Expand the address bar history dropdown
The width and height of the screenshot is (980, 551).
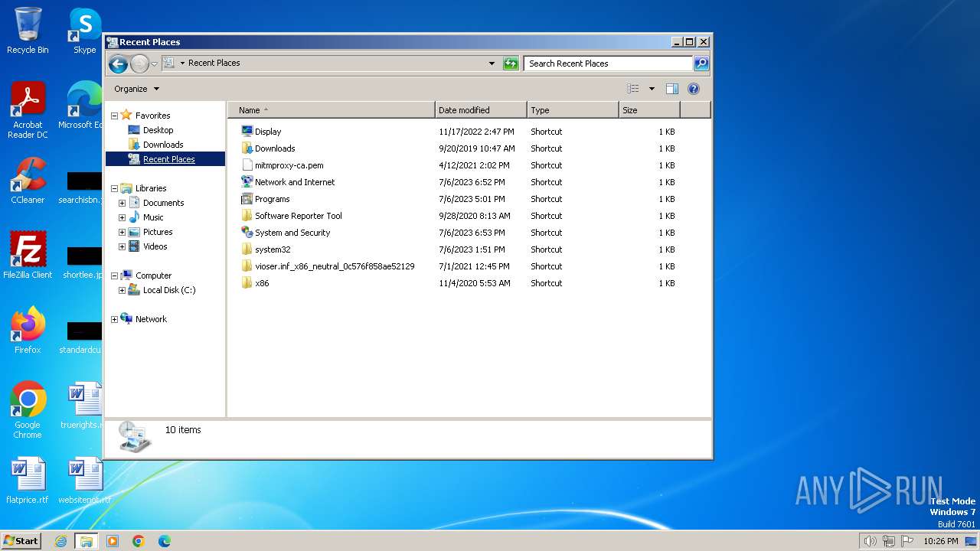pos(492,64)
